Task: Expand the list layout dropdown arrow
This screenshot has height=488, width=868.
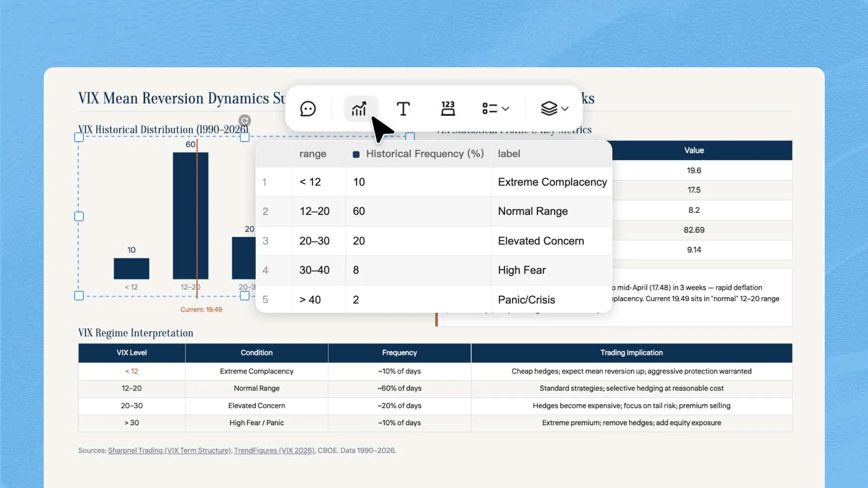Action: pos(506,108)
